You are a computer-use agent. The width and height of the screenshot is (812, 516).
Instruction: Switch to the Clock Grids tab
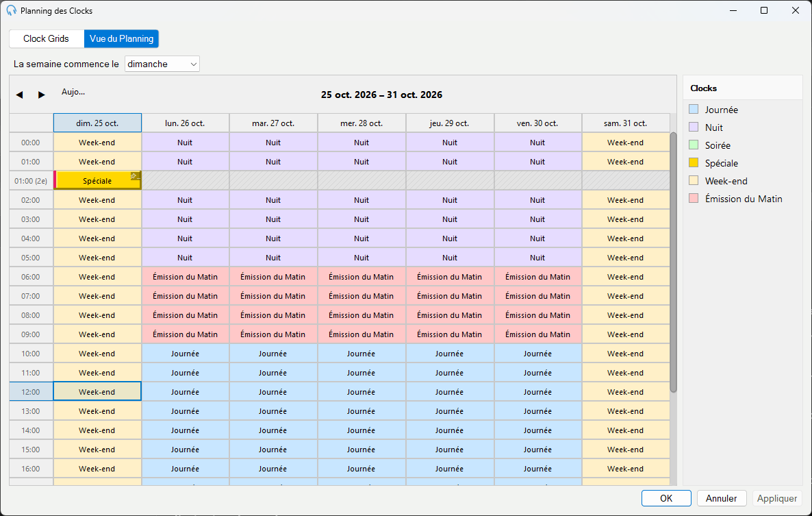[x=46, y=39]
